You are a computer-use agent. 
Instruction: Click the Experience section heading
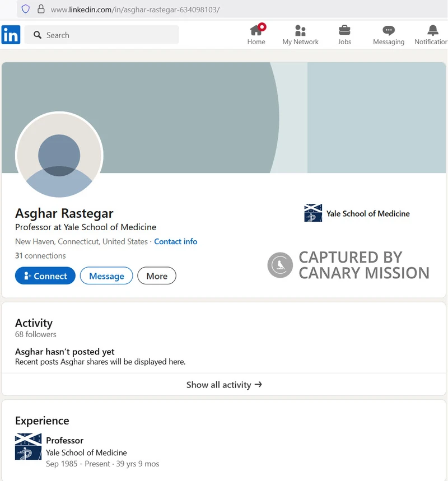point(42,421)
